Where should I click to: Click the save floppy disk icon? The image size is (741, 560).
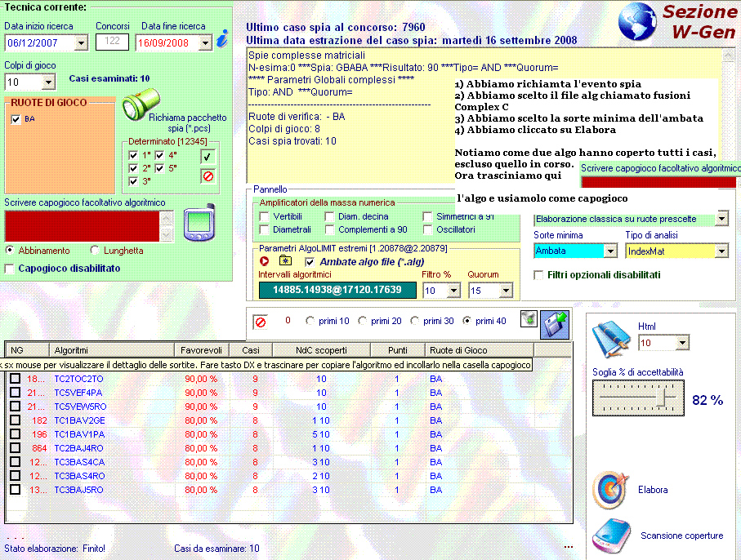point(552,322)
